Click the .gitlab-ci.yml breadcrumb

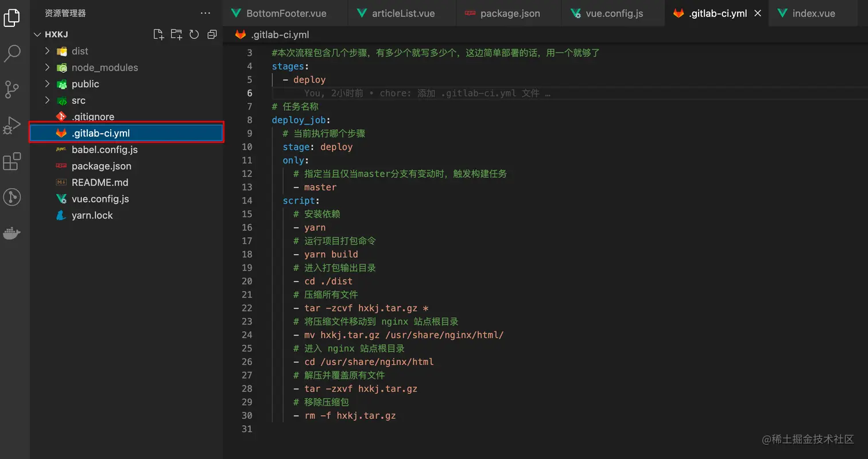coord(272,35)
